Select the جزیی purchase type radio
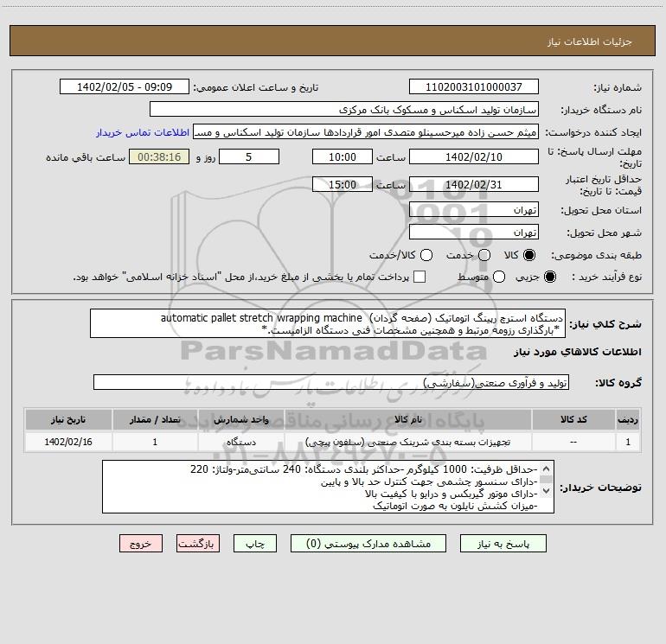This screenshot has height=644, width=666. click(x=549, y=277)
